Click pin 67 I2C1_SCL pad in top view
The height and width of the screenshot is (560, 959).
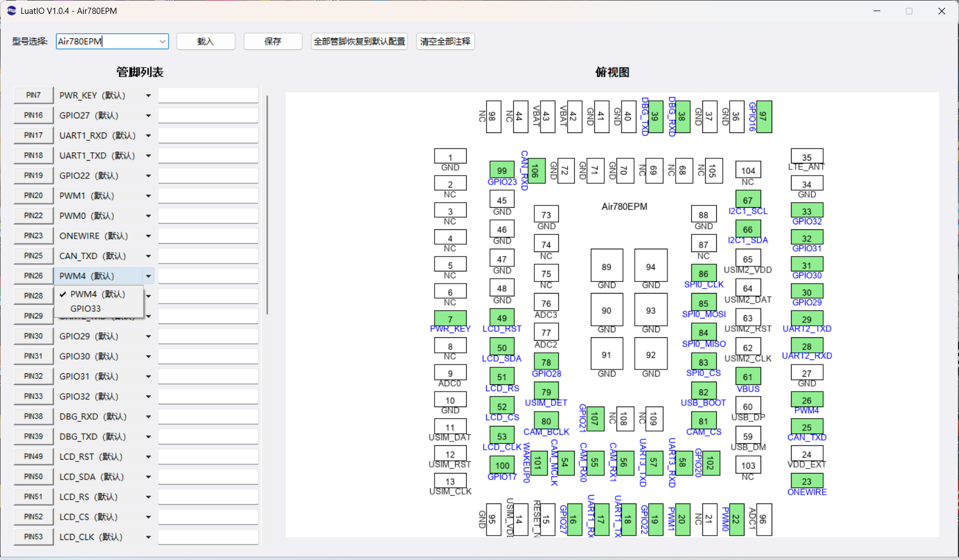tap(748, 200)
